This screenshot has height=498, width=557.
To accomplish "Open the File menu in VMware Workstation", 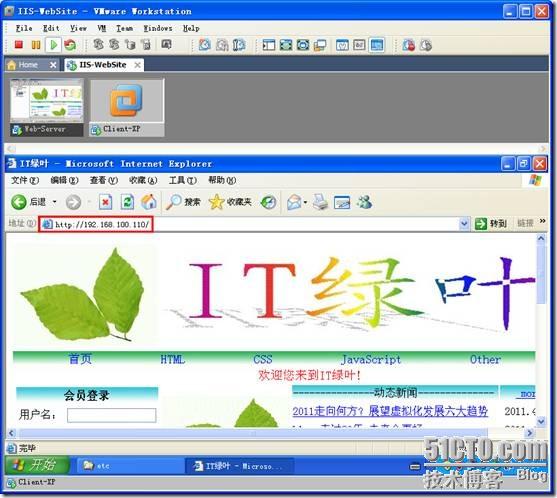I will (24, 28).
